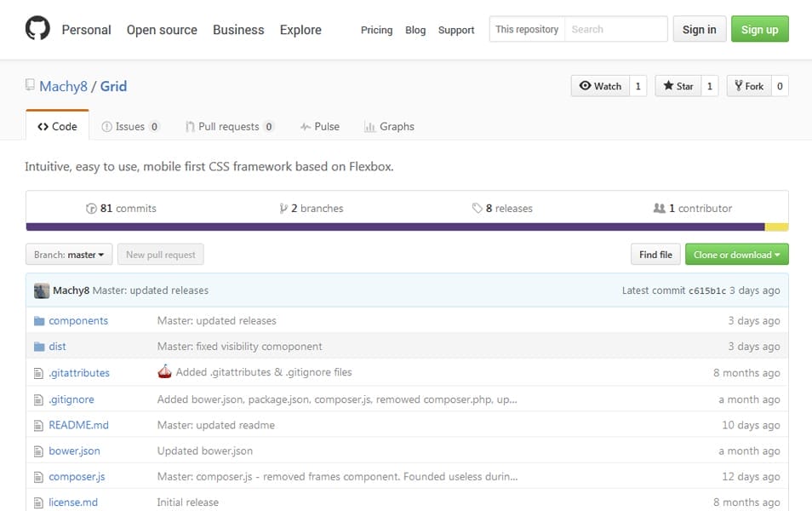Screen dimensions: 812x511
Task: Open Business navigation item
Action: (238, 30)
